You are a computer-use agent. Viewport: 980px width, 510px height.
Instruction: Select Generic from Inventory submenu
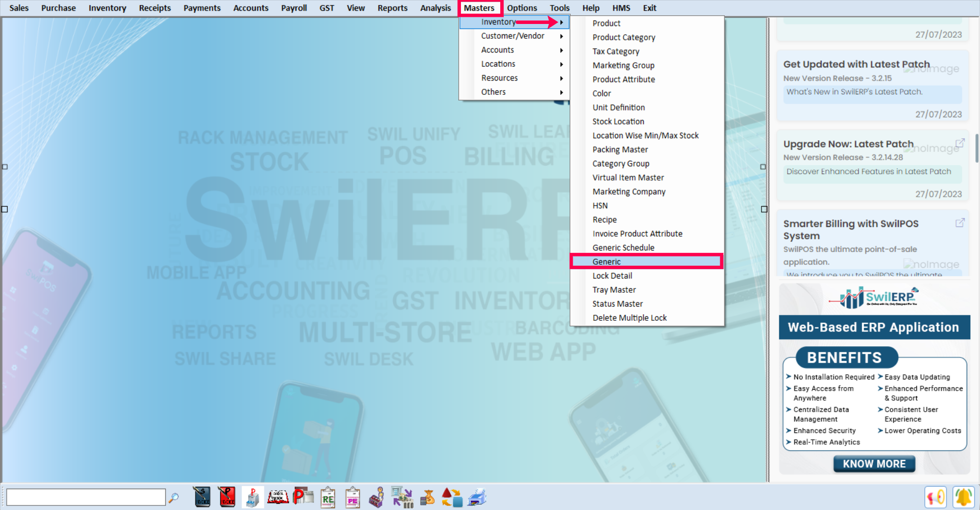click(x=646, y=262)
